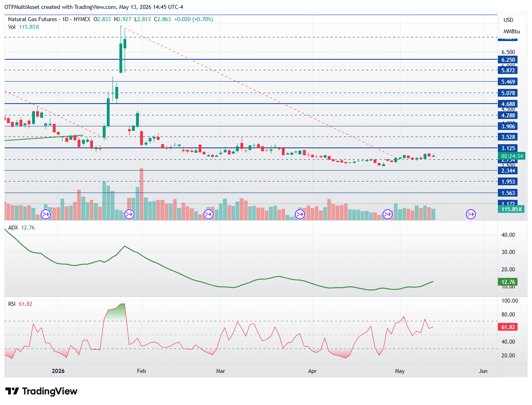Open the ADX 12.76 indicator legend
Viewport: 532px width, 405px height.
21,227
